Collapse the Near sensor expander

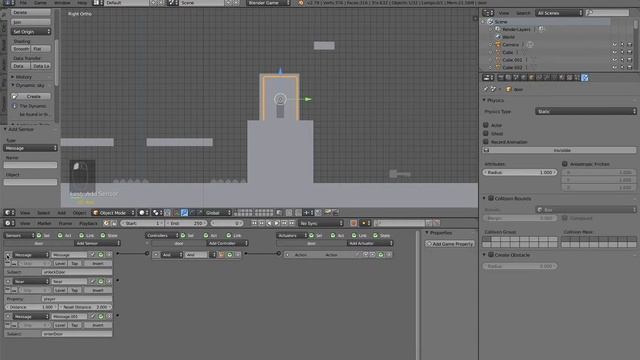pos(8,282)
